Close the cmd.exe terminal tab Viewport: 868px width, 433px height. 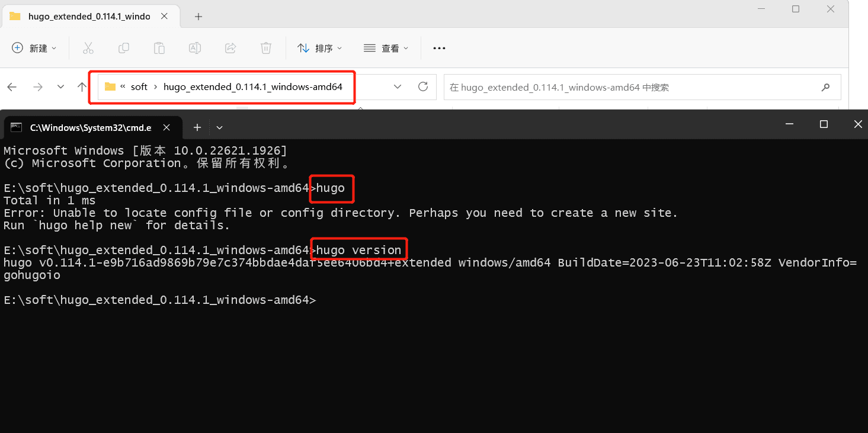(167, 127)
